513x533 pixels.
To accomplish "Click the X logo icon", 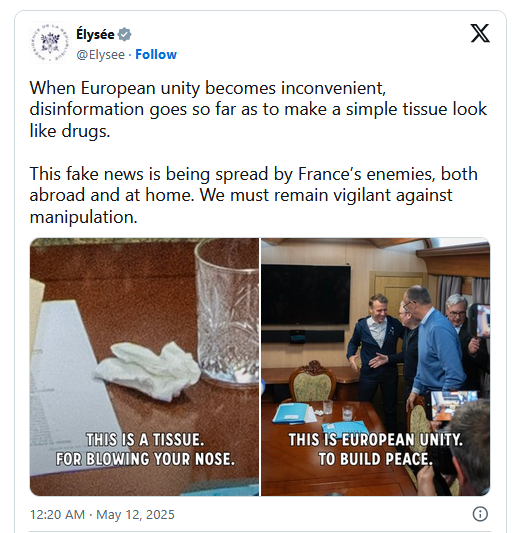I will [x=480, y=33].
